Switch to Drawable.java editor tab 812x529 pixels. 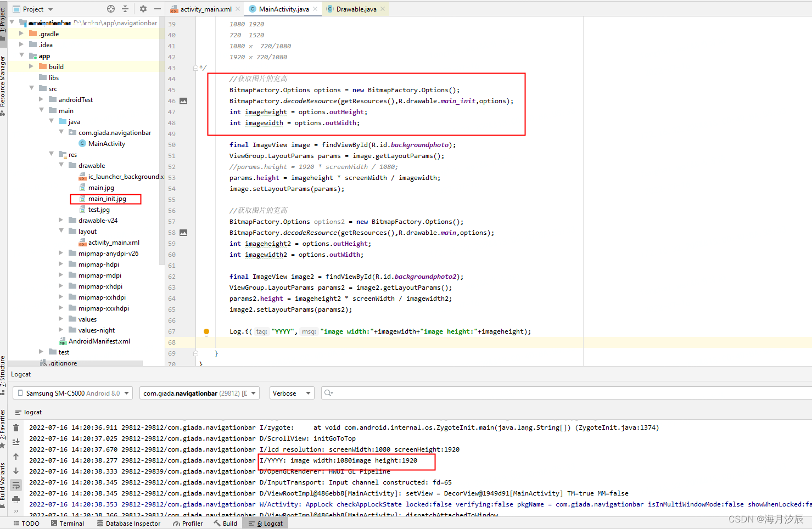pos(356,9)
